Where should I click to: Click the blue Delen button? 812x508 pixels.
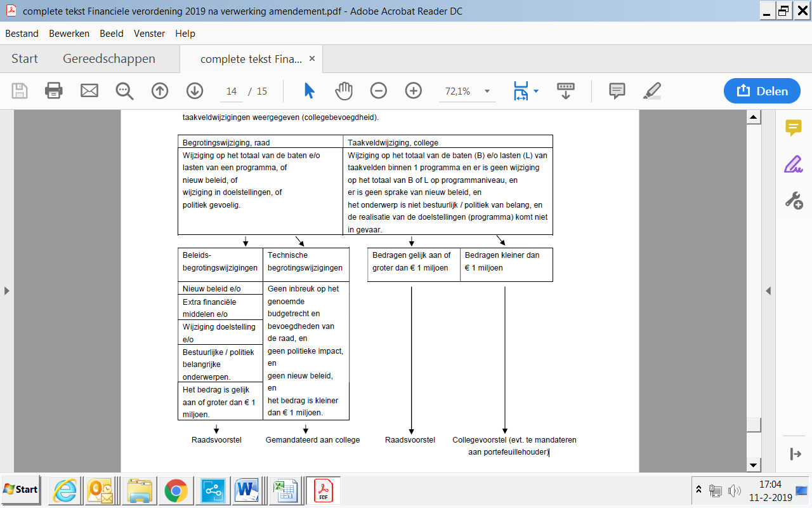(x=763, y=91)
